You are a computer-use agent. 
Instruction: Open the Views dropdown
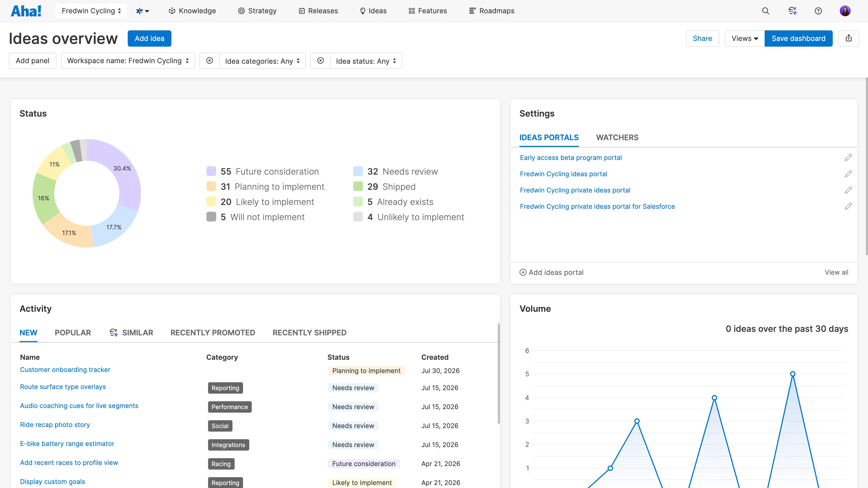(745, 38)
